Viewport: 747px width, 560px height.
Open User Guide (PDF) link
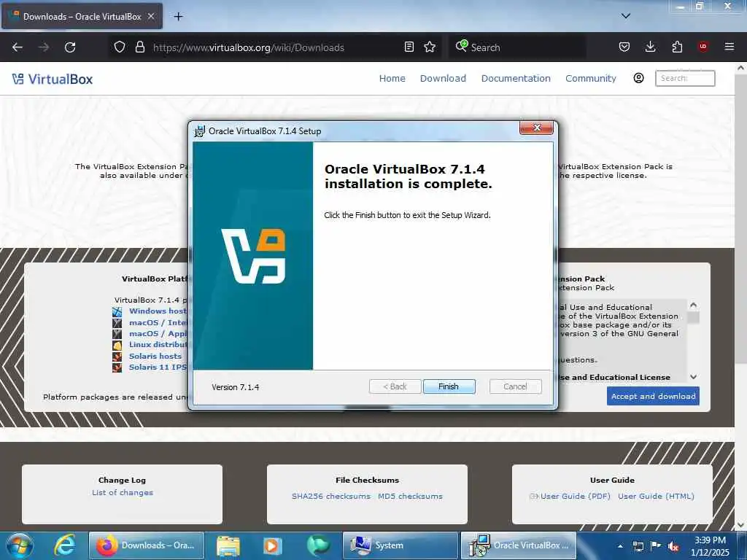point(575,496)
